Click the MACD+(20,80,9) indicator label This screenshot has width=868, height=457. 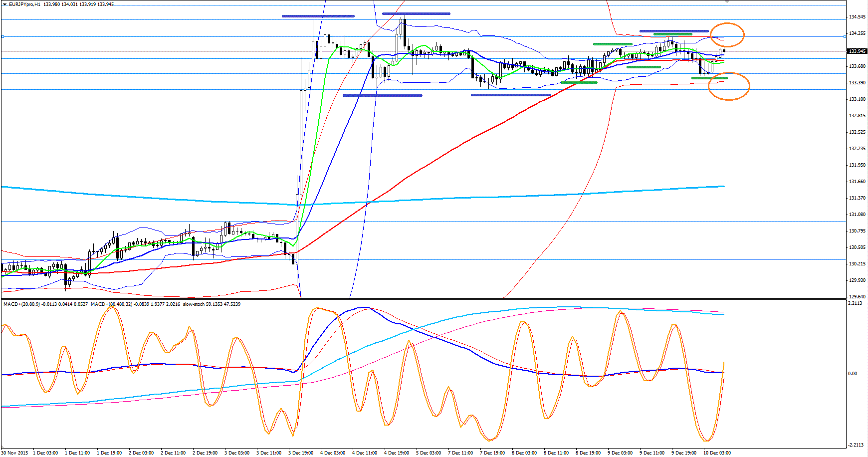(21, 304)
